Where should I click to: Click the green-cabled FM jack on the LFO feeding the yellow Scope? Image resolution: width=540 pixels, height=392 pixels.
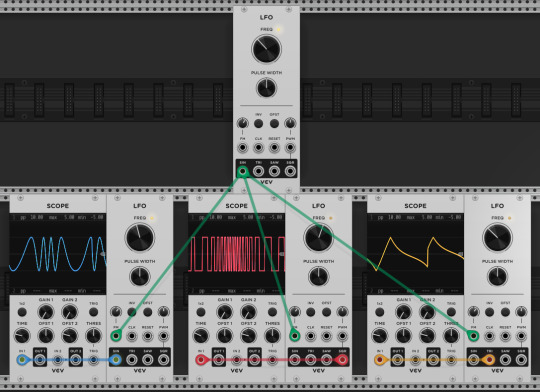tap(474, 336)
